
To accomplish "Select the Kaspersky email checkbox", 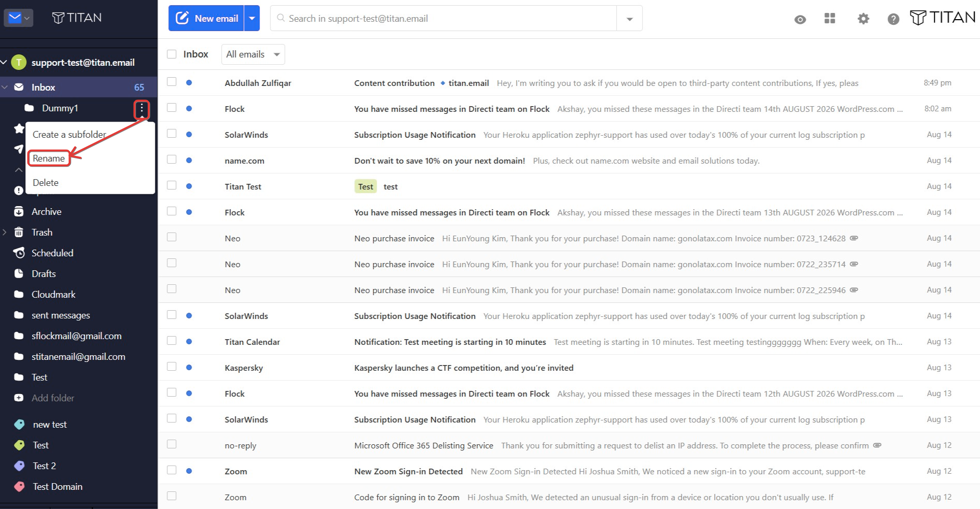I will (x=172, y=367).
